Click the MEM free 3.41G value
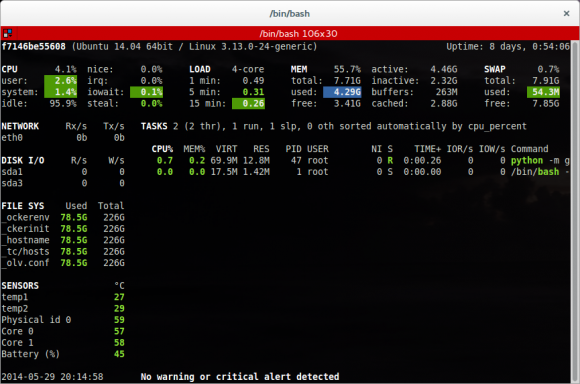This screenshot has width=580, height=384. coord(347,103)
